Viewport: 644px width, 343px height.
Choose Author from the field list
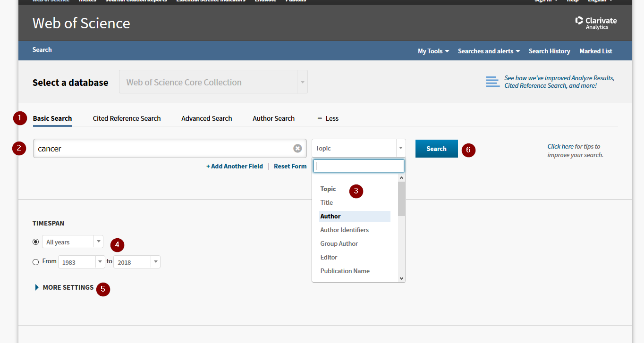tap(330, 216)
